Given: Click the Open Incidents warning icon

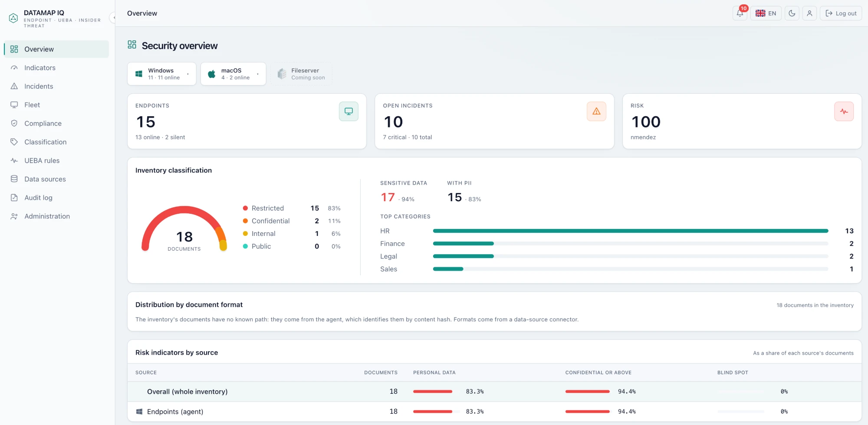Looking at the screenshot, I should pyautogui.click(x=596, y=111).
